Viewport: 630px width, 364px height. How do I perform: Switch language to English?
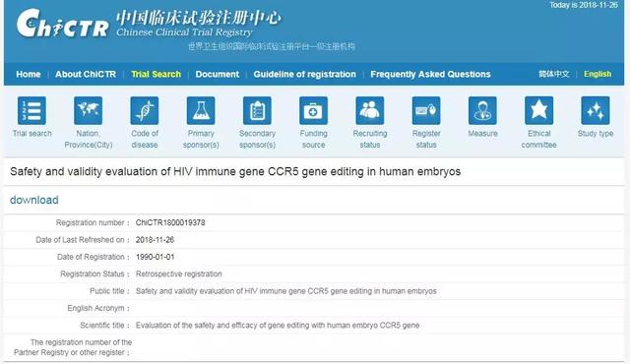598,74
